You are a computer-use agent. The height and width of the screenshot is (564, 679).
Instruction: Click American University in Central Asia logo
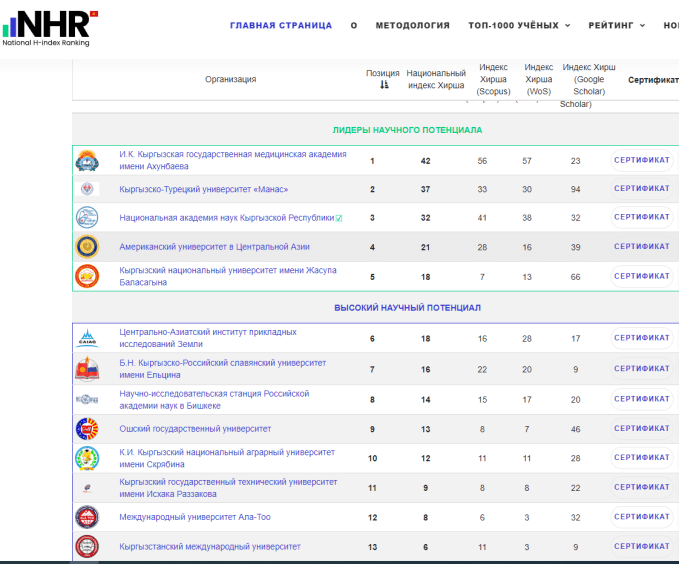coord(88,246)
